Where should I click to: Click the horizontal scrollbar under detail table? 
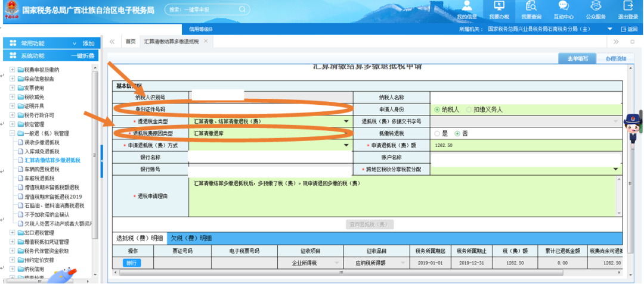tap(341, 271)
